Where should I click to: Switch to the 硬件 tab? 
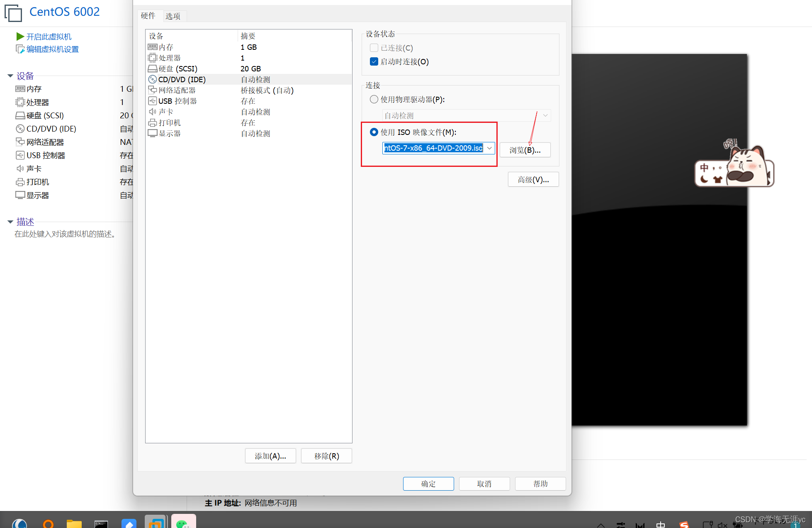pyautogui.click(x=148, y=16)
